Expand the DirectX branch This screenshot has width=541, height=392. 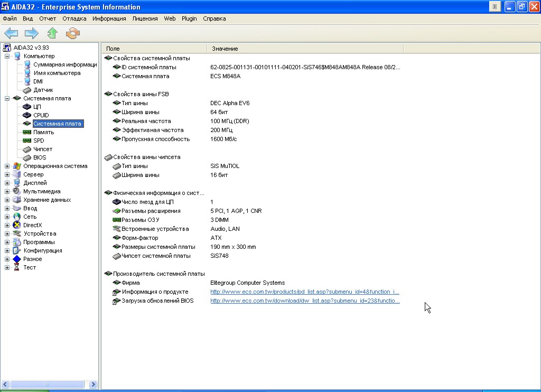click(7, 225)
